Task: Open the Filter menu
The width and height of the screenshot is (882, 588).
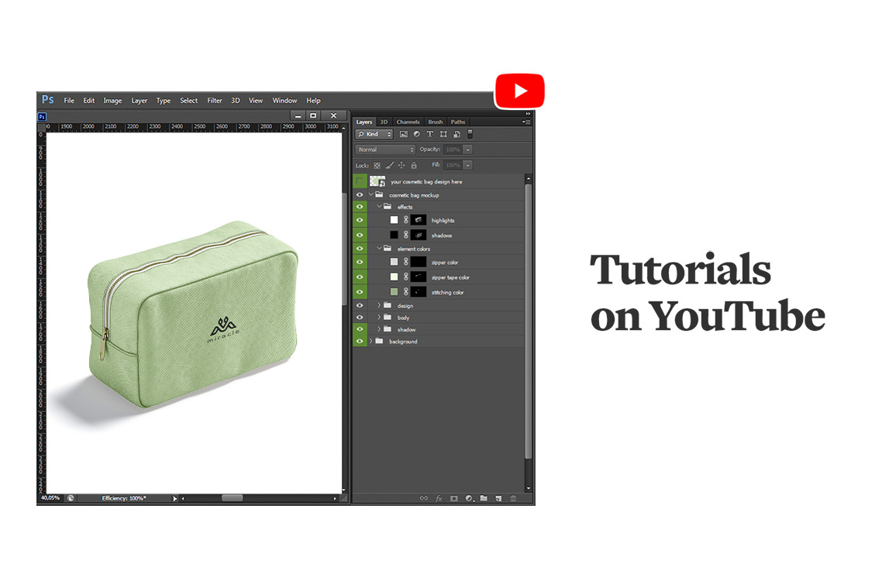Action: click(x=215, y=101)
